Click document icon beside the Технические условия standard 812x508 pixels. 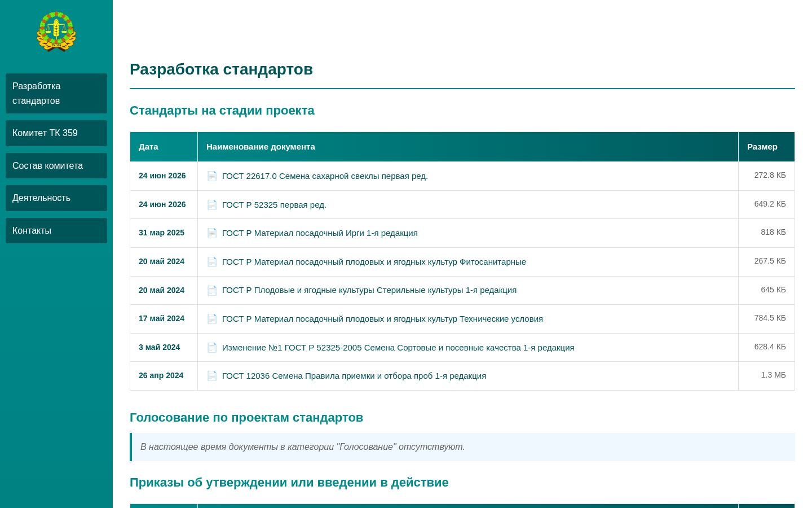pos(212,319)
